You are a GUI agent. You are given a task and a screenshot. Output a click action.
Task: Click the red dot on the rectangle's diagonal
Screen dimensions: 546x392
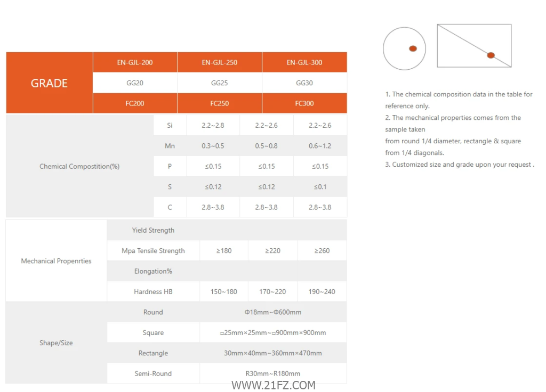(491, 55)
